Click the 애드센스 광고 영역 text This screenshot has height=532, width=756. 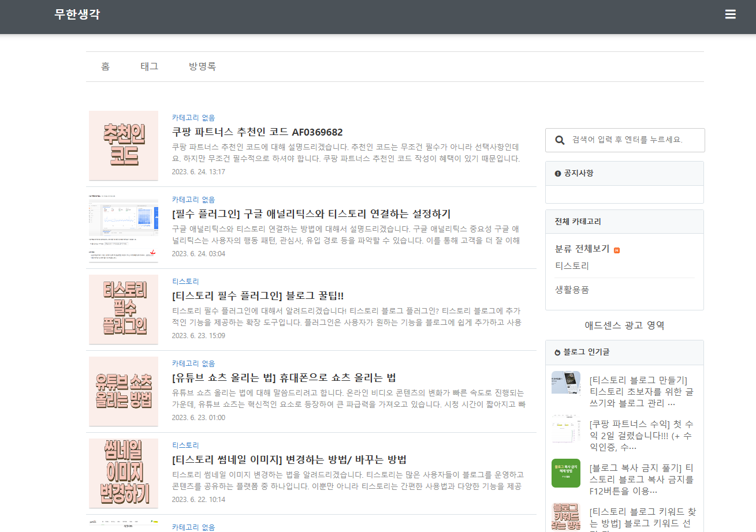[624, 325]
